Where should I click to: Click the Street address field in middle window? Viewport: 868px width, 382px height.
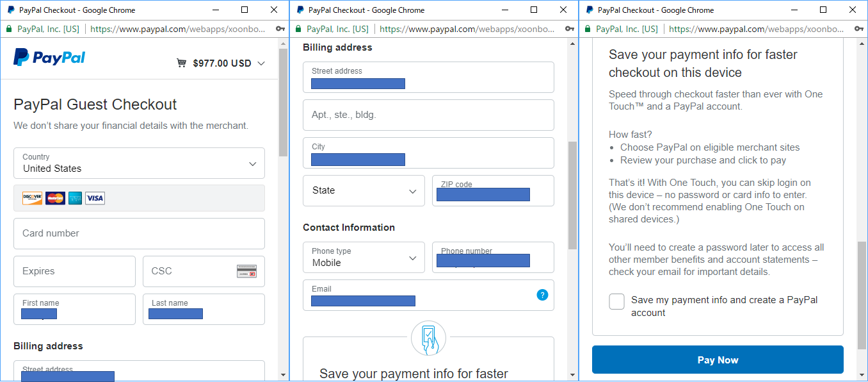(428, 77)
